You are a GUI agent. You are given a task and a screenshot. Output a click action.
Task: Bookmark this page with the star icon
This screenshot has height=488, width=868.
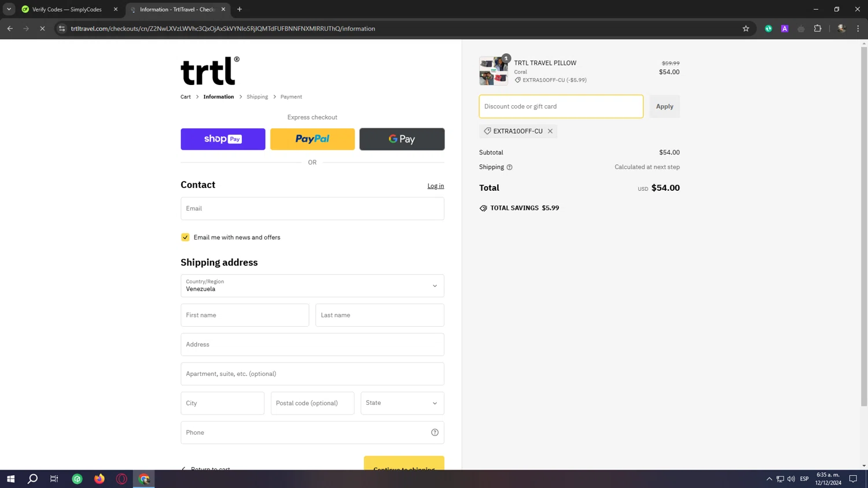pos(746,28)
